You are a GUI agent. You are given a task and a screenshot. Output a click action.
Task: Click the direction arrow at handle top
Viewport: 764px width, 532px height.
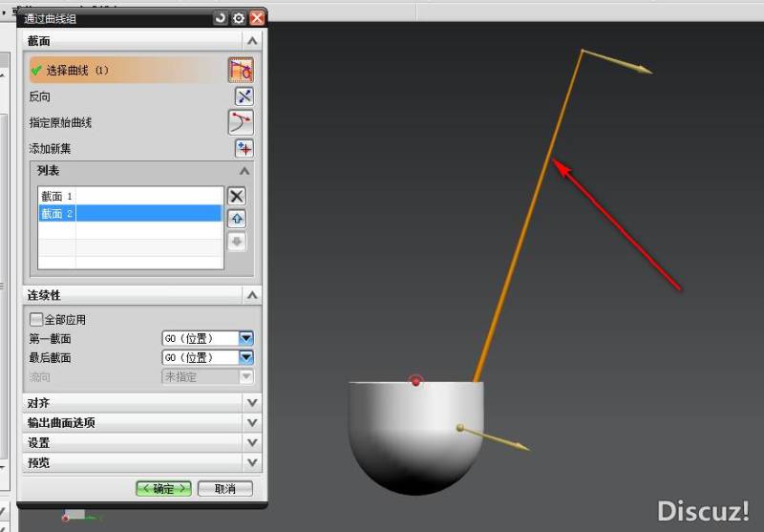(x=618, y=62)
